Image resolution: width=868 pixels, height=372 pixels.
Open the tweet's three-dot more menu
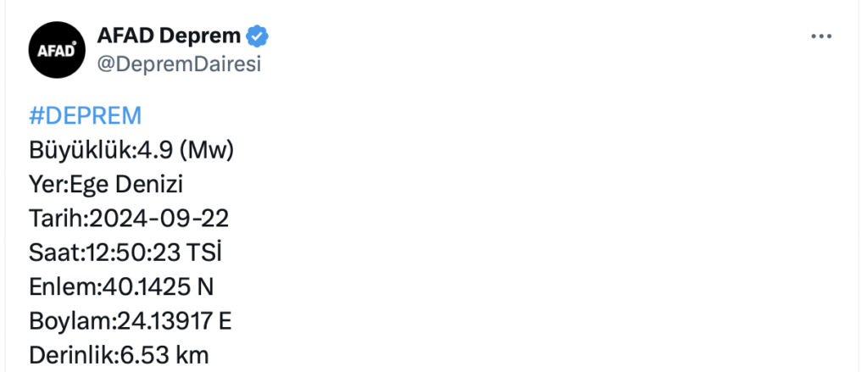point(821,36)
